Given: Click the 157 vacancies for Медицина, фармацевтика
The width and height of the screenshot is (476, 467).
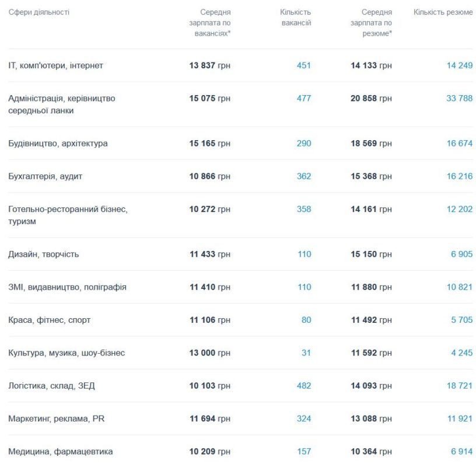Looking at the screenshot, I should (303, 451).
